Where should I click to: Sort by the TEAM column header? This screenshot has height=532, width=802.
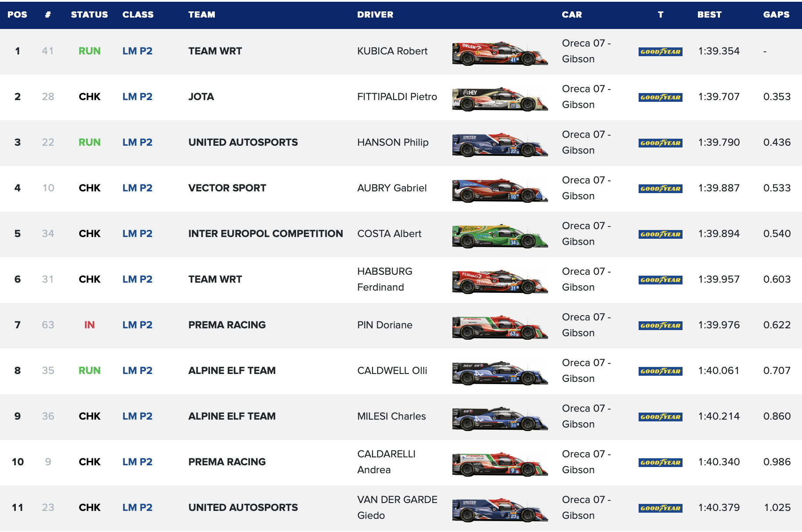pos(202,14)
